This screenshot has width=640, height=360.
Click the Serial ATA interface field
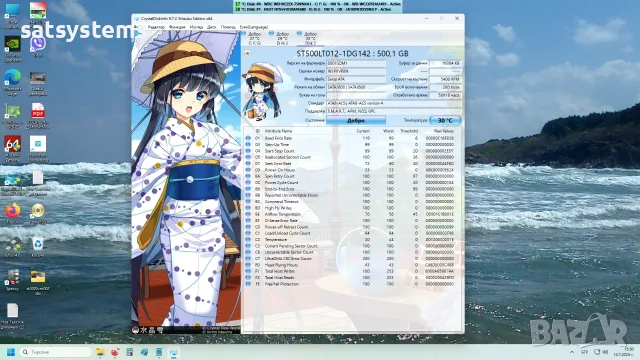click(356, 79)
